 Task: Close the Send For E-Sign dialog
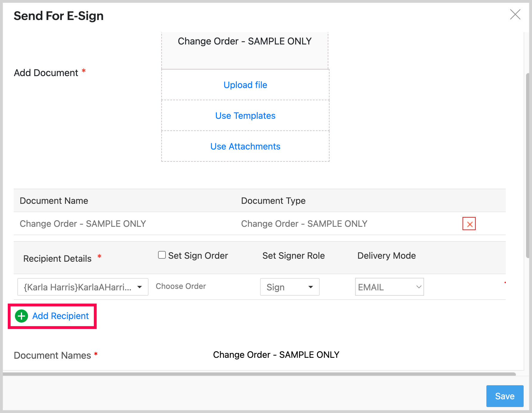click(x=515, y=14)
